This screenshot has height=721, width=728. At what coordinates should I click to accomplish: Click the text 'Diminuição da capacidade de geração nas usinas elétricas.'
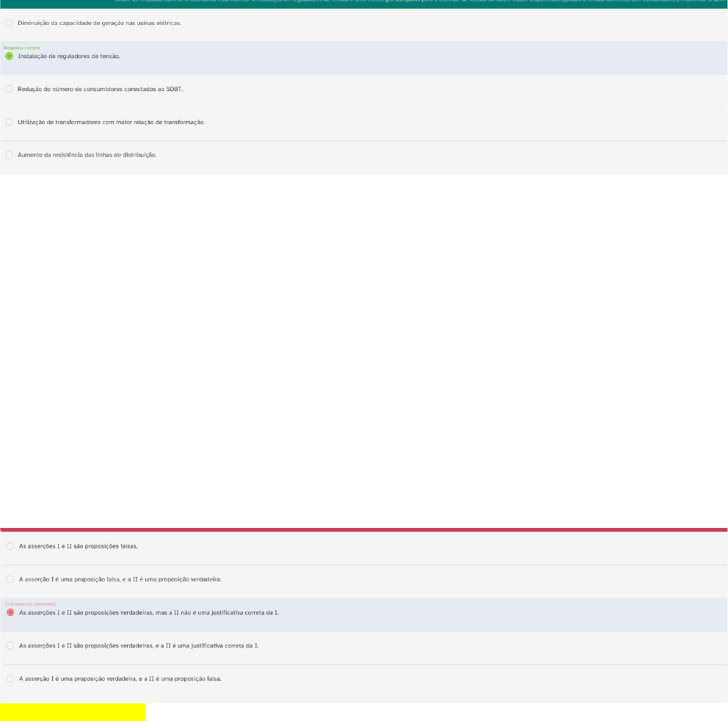(99, 23)
